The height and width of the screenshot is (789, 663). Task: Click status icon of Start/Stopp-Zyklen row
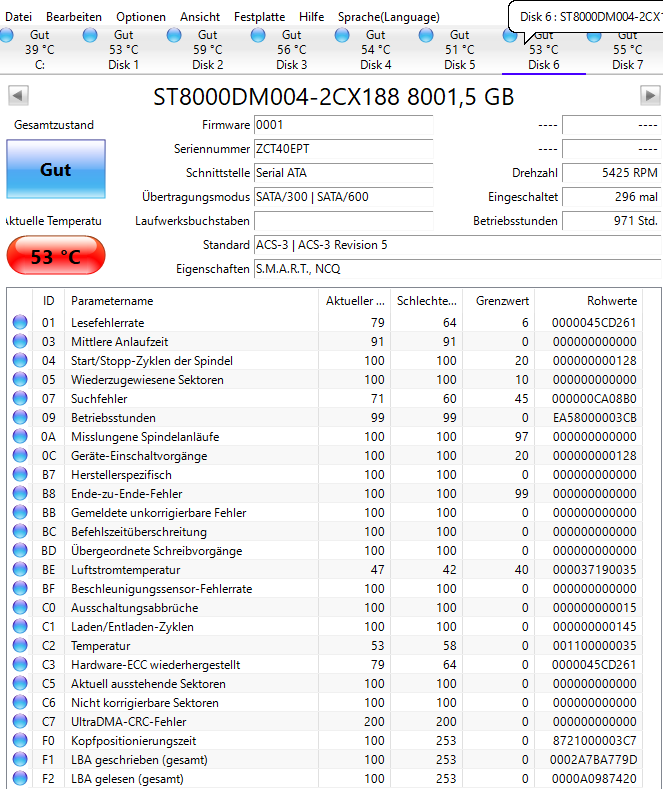click(20, 360)
